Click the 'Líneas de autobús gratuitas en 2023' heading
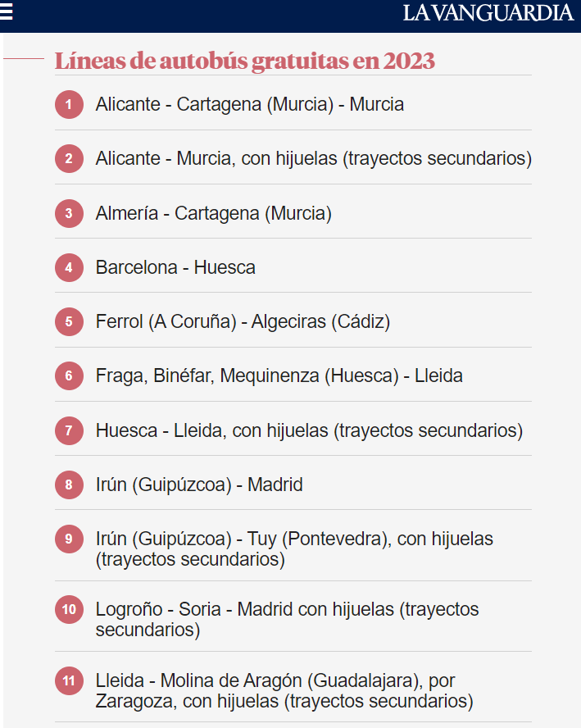 244,61
